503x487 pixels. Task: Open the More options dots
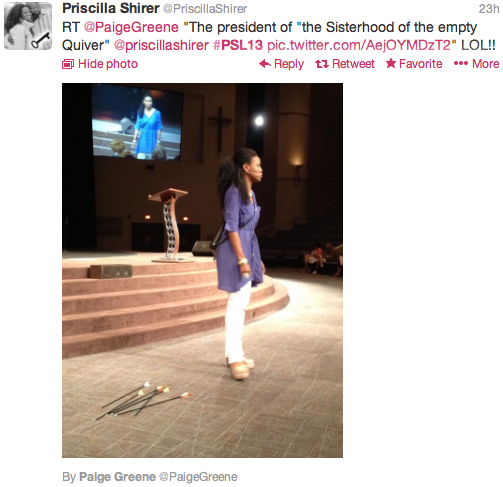pos(461,63)
